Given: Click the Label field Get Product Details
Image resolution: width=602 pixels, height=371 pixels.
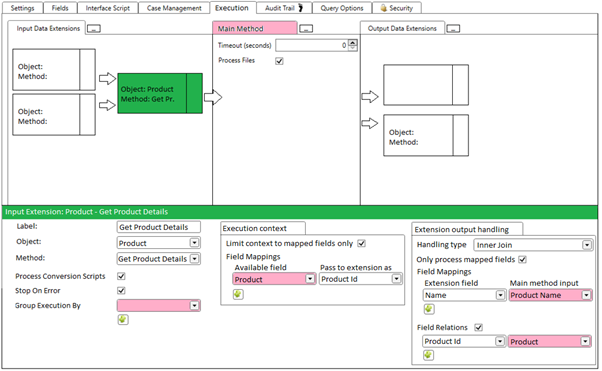Looking at the screenshot, I should [159, 227].
